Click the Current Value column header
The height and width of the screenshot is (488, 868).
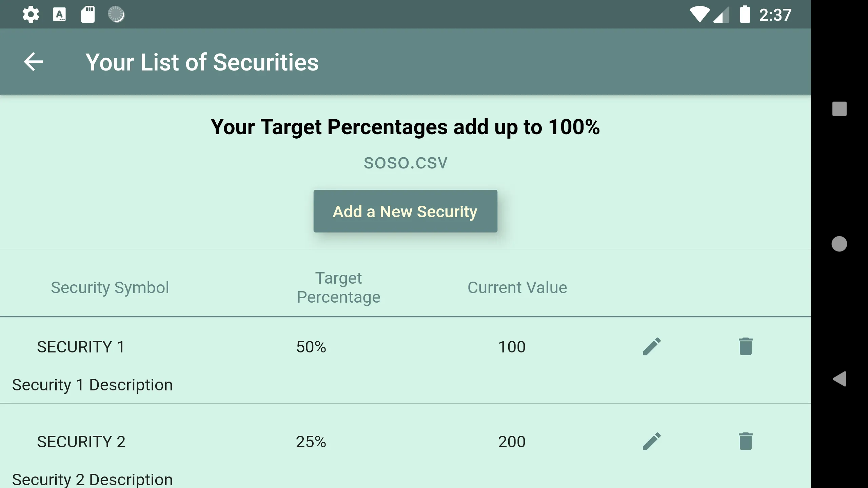[517, 287]
